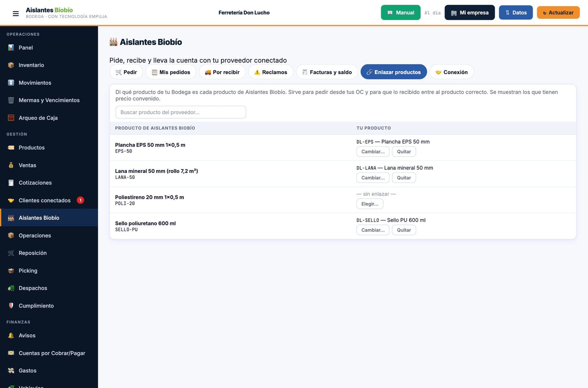Go to the Reclamos tab

click(271, 72)
